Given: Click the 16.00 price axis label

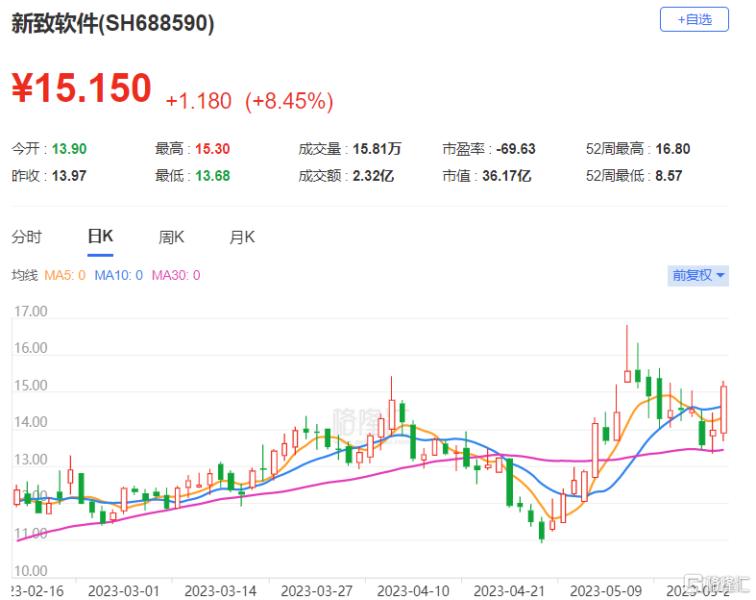Looking at the screenshot, I should click(x=31, y=348).
